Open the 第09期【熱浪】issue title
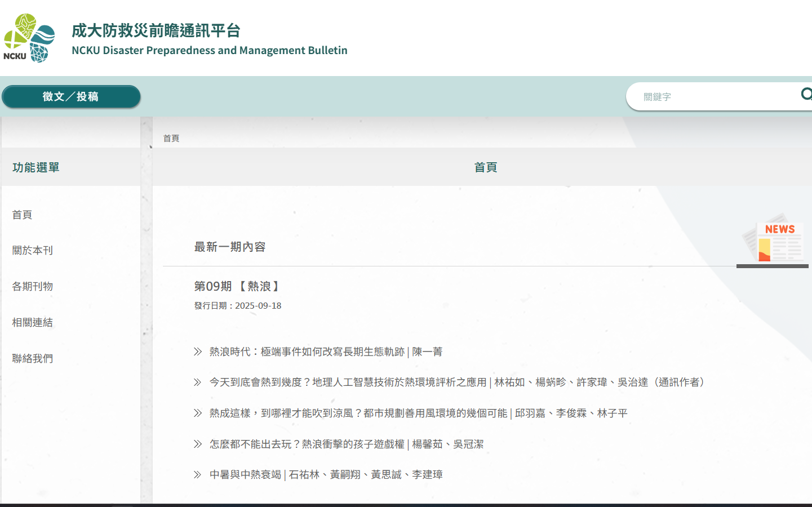The height and width of the screenshot is (507, 812). [x=237, y=286]
